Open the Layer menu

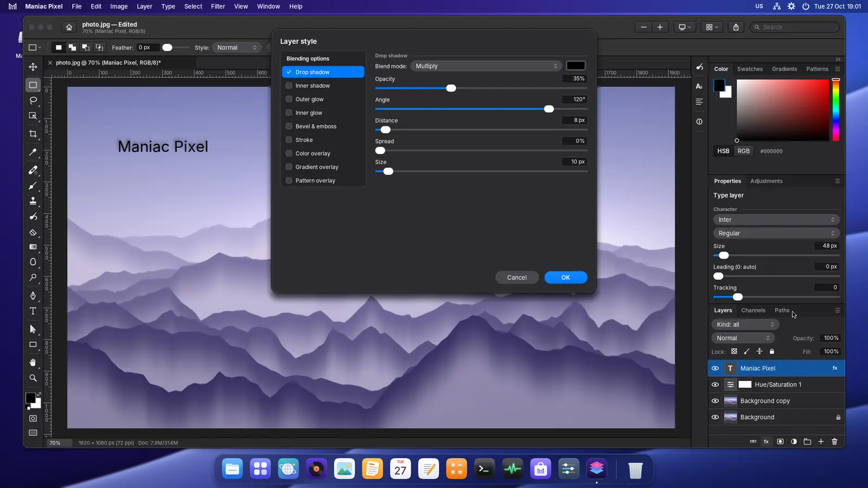click(x=144, y=7)
